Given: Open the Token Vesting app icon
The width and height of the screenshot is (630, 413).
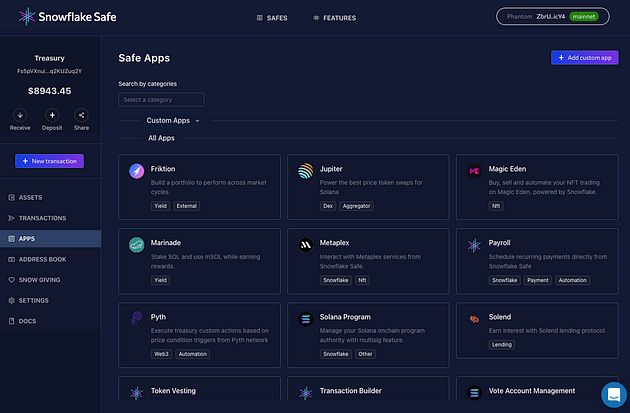Looking at the screenshot, I should [x=137, y=393].
